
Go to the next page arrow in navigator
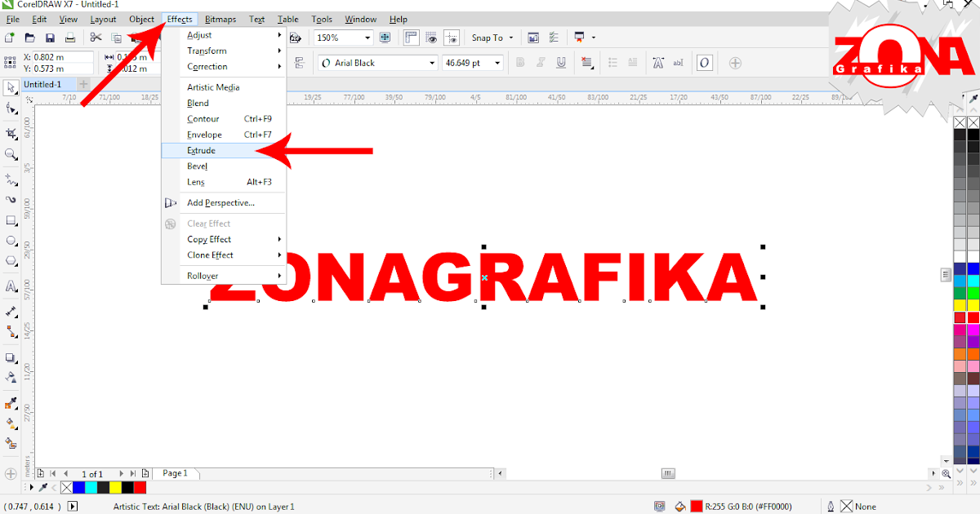[122, 473]
